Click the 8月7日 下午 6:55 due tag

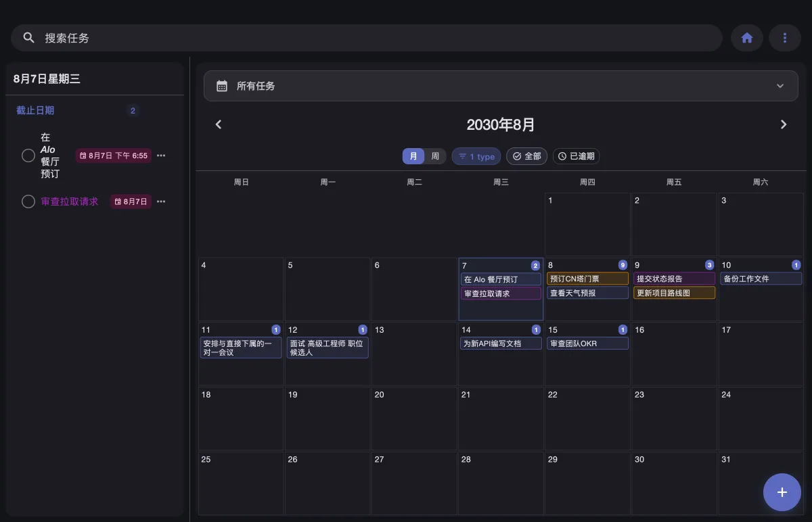pyautogui.click(x=113, y=156)
